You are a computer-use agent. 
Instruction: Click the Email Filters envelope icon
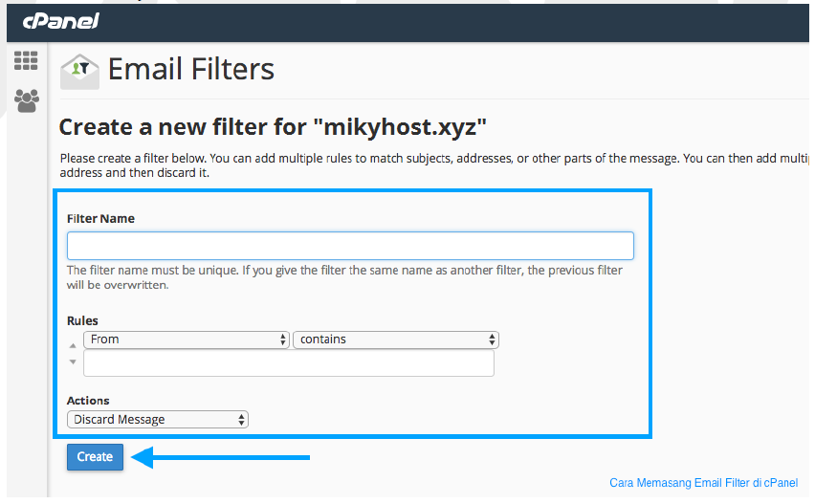point(79,71)
